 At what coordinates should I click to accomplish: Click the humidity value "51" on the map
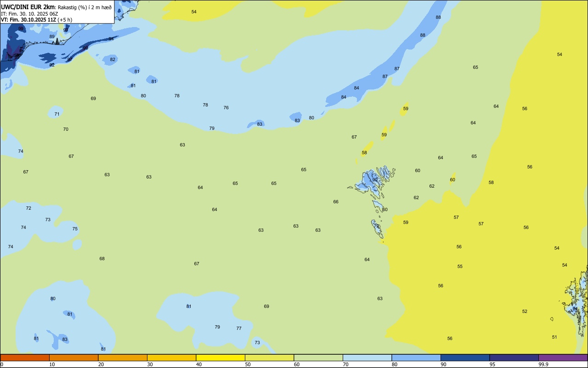click(x=554, y=337)
